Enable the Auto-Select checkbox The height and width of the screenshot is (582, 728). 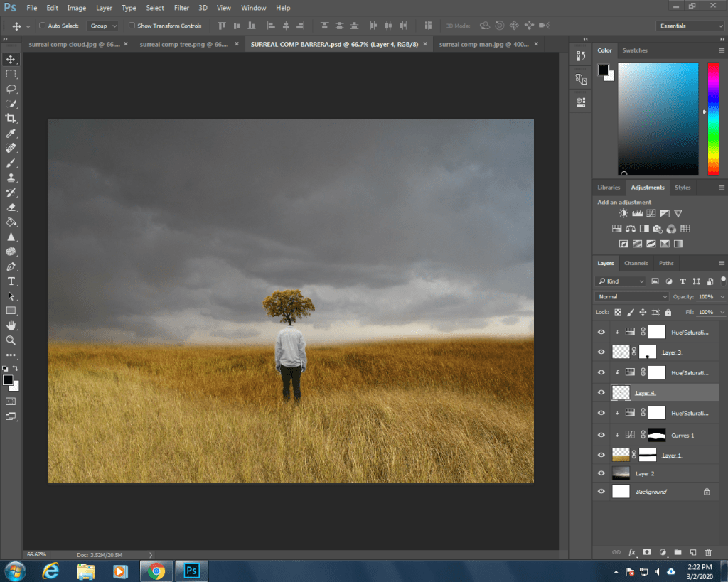coord(42,26)
